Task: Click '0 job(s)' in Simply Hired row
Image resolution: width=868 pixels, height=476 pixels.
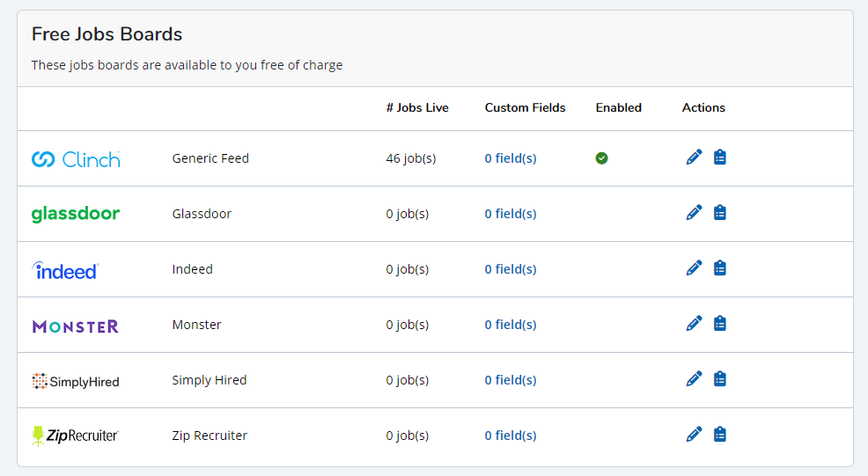Action: [x=408, y=380]
